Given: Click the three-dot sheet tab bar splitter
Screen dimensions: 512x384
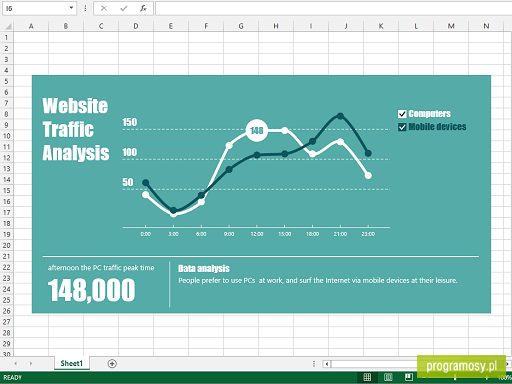Looking at the screenshot, I should tap(314, 364).
